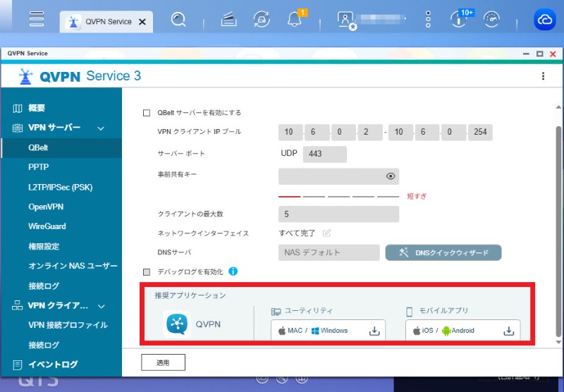Click the search magnifier icon in top bar
Screen dimensions: 564x392
pyautogui.click(x=180, y=20)
